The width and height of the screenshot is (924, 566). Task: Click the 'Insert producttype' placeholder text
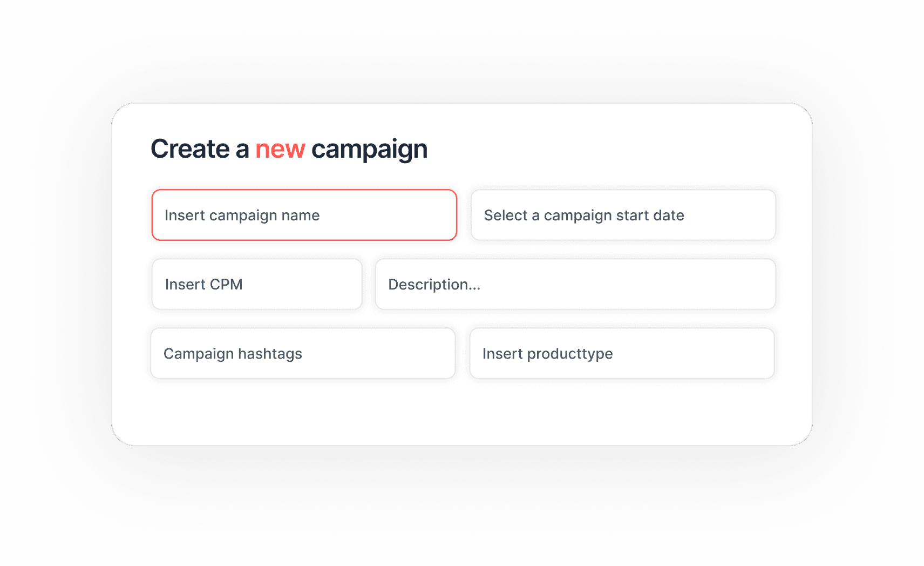pos(547,354)
